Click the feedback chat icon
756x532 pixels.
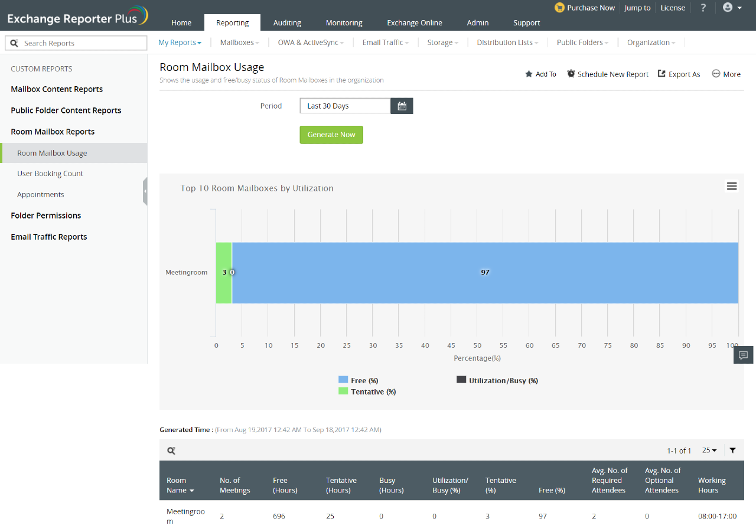pos(744,355)
